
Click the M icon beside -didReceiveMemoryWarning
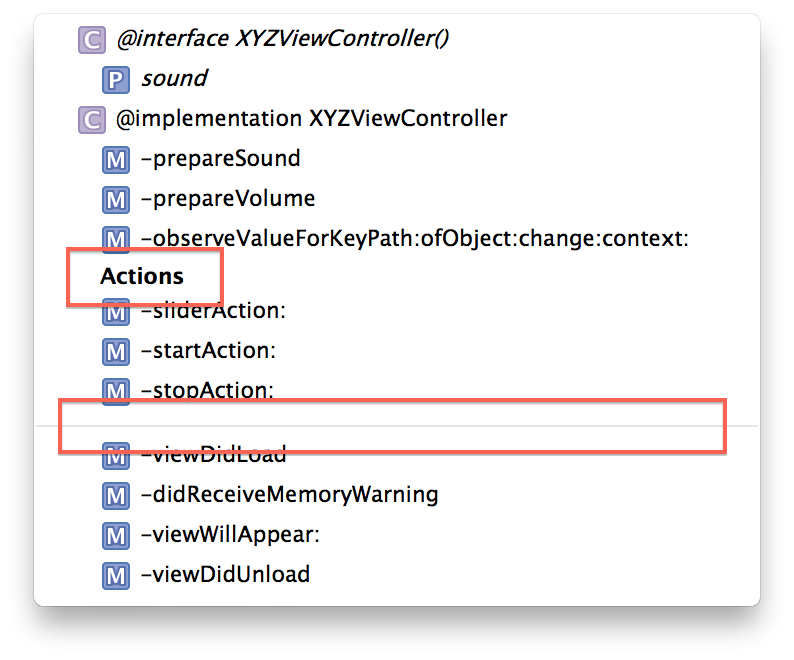point(116,495)
